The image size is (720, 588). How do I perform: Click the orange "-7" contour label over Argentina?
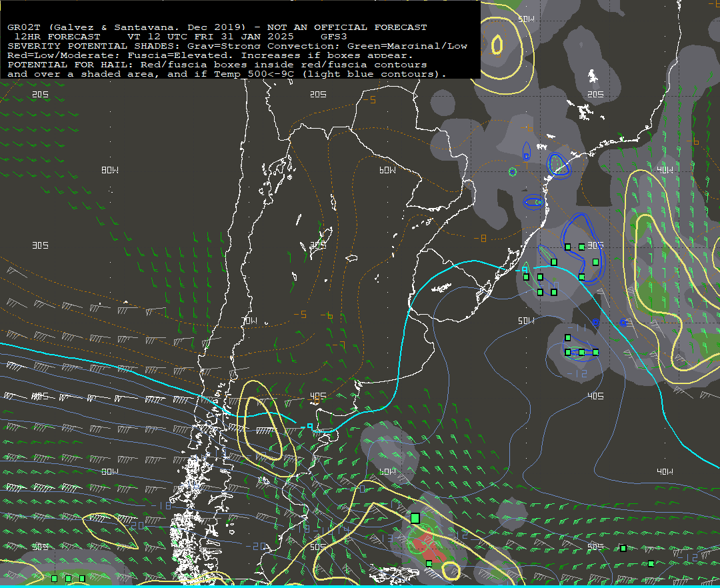pyautogui.click(x=339, y=345)
